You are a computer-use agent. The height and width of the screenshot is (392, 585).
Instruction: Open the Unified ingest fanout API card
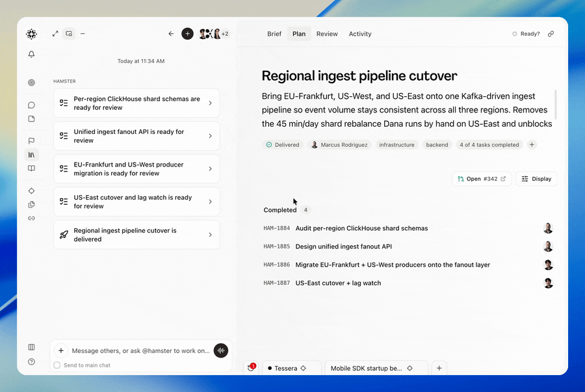pos(136,136)
